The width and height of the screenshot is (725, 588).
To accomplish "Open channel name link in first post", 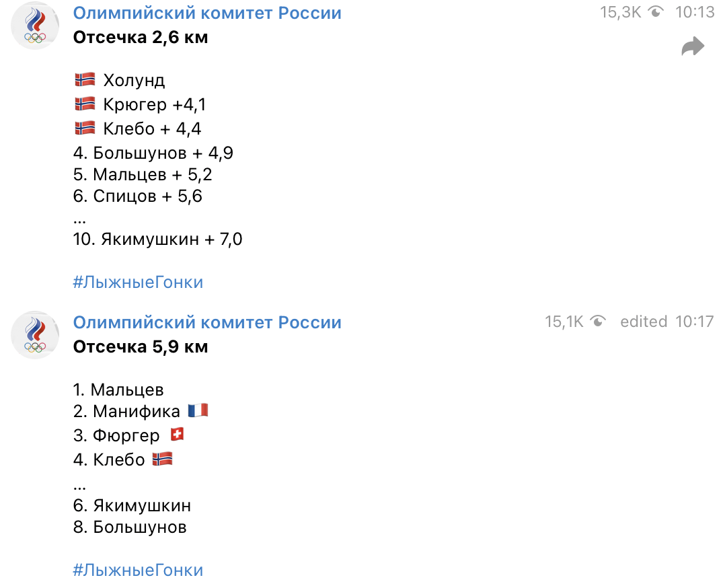I will [207, 13].
